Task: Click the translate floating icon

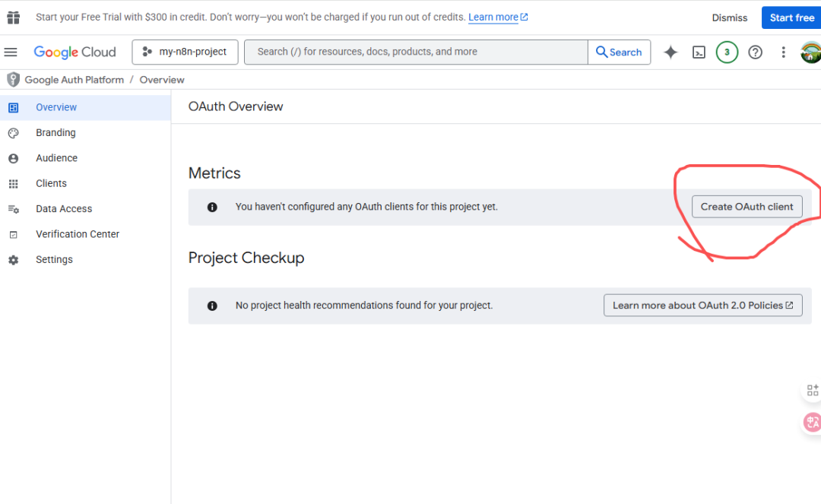Action: pyautogui.click(x=812, y=422)
